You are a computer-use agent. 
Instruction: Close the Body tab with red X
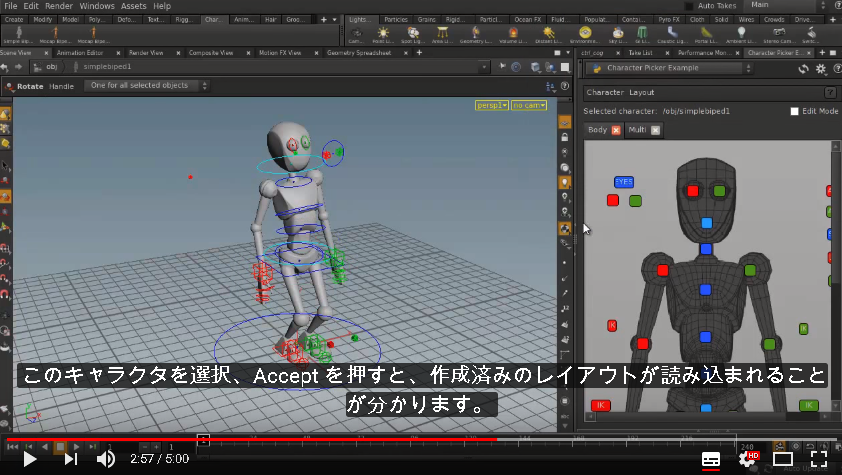(x=616, y=130)
